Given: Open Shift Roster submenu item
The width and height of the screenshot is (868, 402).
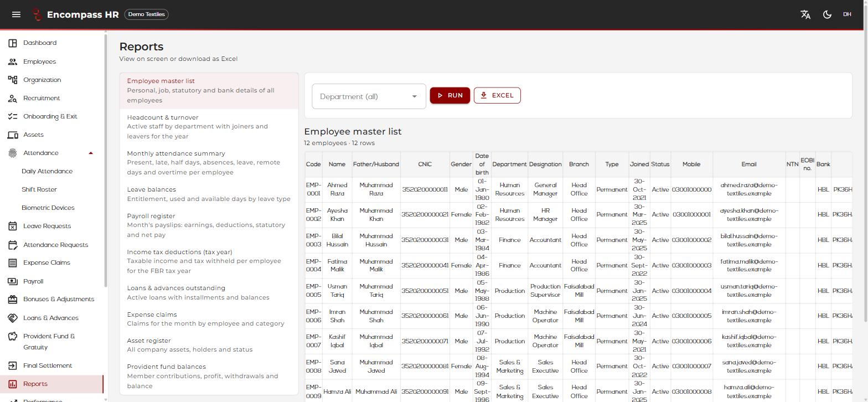Looking at the screenshot, I should 39,189.
